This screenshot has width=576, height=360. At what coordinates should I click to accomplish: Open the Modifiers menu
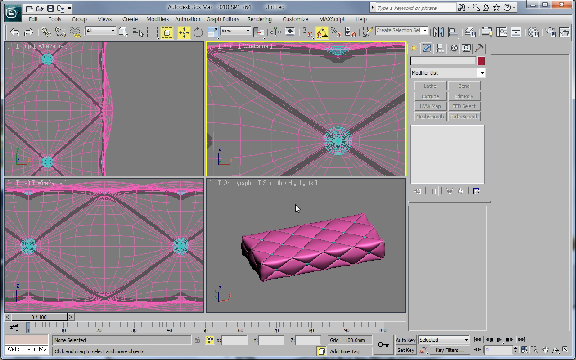157,19
